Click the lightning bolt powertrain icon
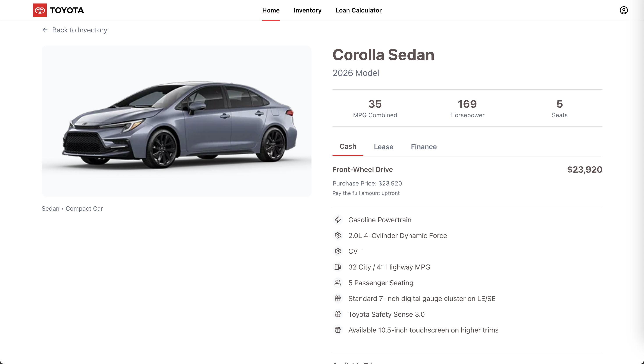 pos(338,220)
